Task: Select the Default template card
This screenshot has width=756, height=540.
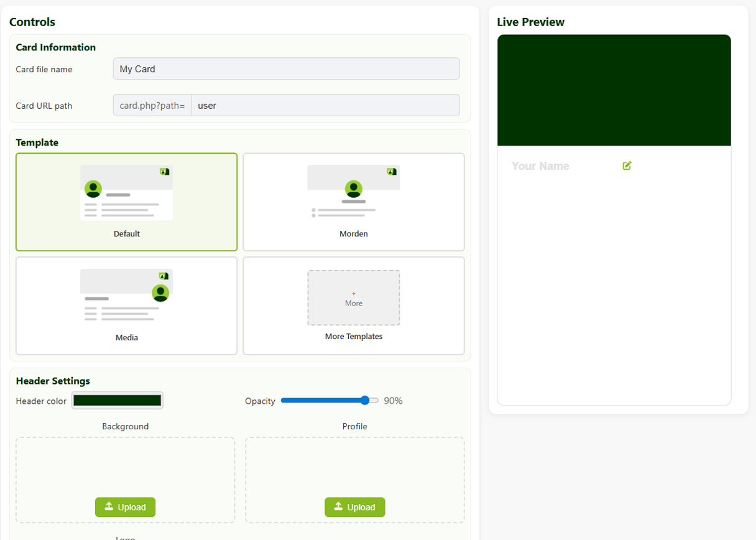Action: (126, 202)
